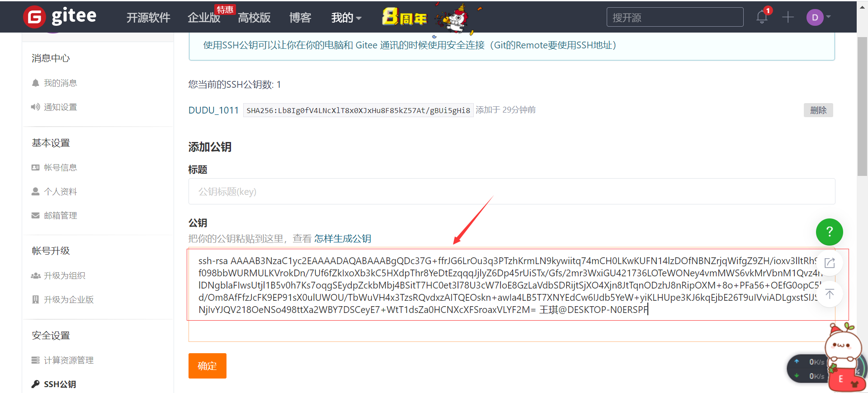This screenshot has width=868, height=393.
Task: Select SSH公钥 in the sidebar
Action: 60,384
